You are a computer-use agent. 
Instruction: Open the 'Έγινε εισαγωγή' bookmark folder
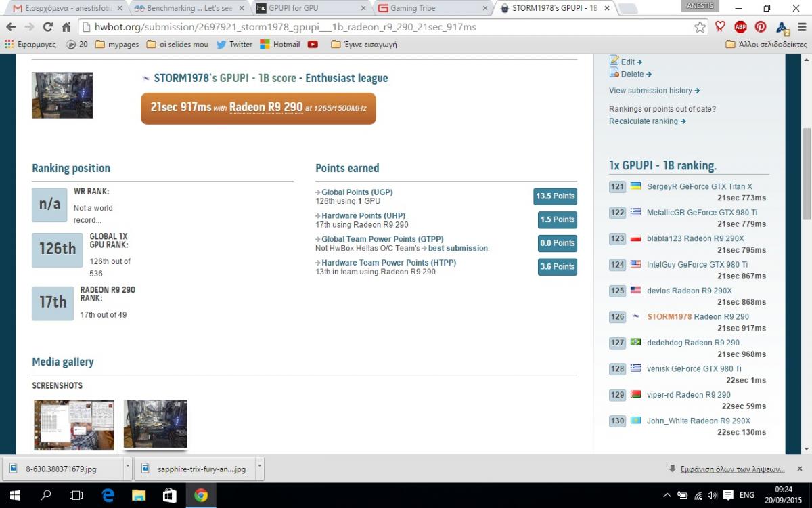click(363, 44)
